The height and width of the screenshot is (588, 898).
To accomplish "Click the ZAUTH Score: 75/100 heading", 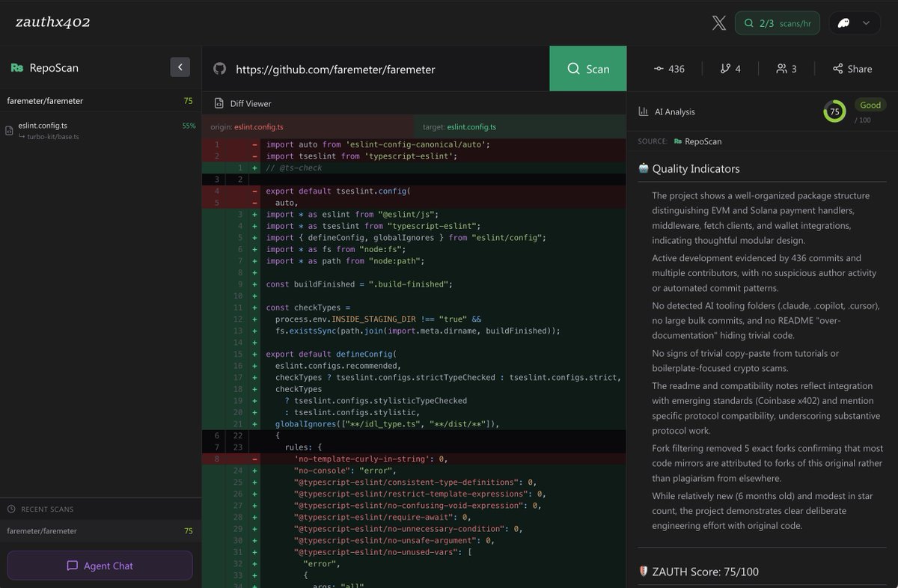I will [706, 572].
